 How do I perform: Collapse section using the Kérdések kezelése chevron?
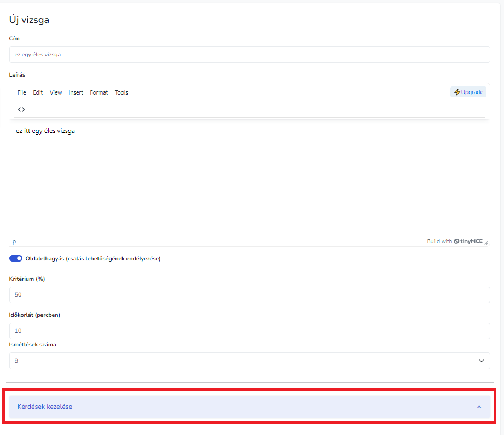point(479,407)
